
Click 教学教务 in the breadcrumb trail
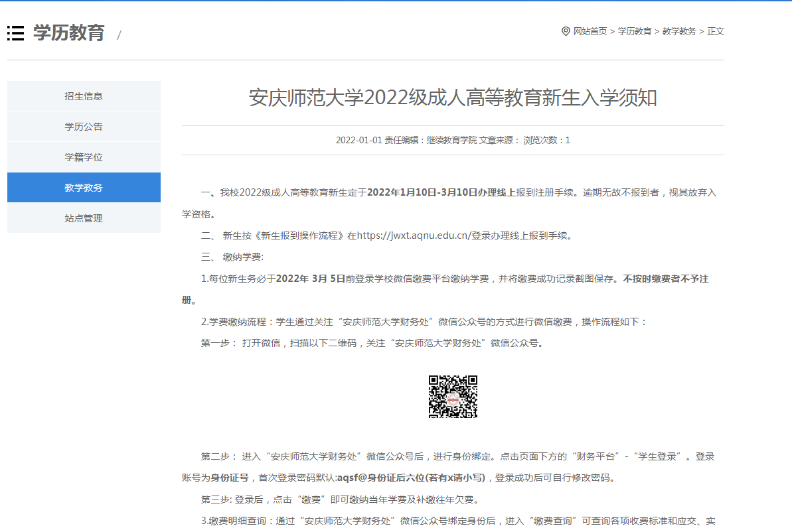(x=679, y=31)
